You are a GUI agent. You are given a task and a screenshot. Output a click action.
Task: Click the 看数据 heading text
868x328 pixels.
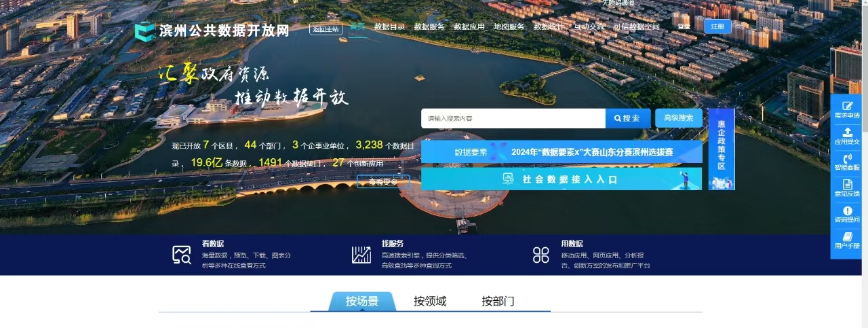(x=212, y=244)
